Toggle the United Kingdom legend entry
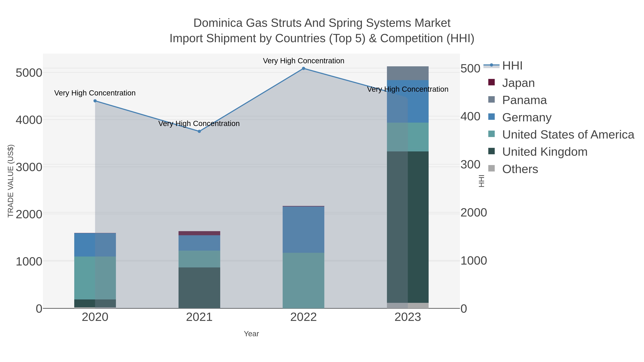 [538, 152]
